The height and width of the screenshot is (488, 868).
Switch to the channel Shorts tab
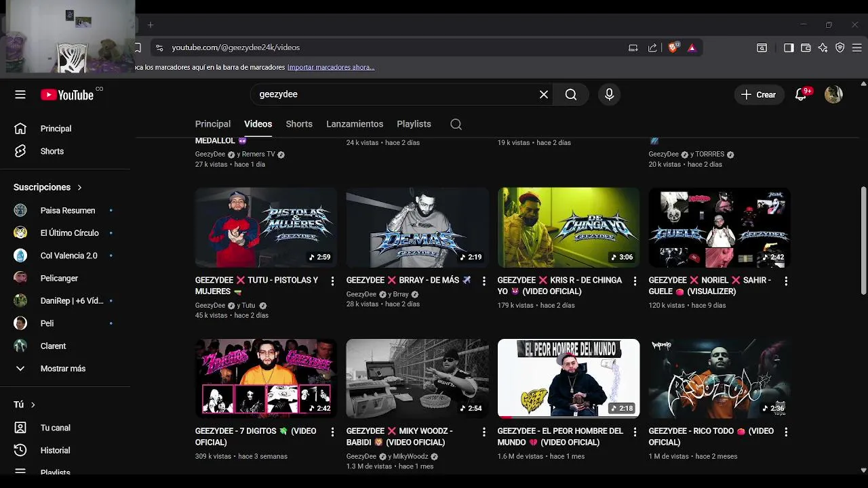click(x=299, y=124)
